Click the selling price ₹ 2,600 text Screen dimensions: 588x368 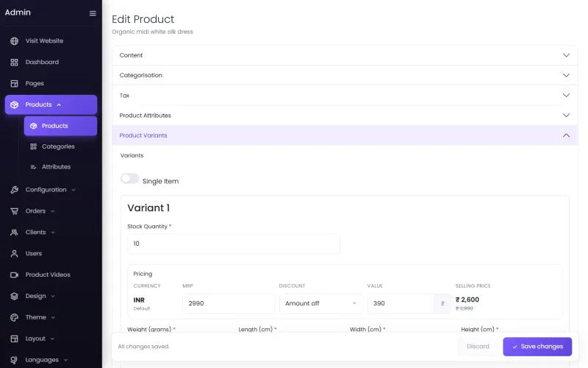click(467, 300)
